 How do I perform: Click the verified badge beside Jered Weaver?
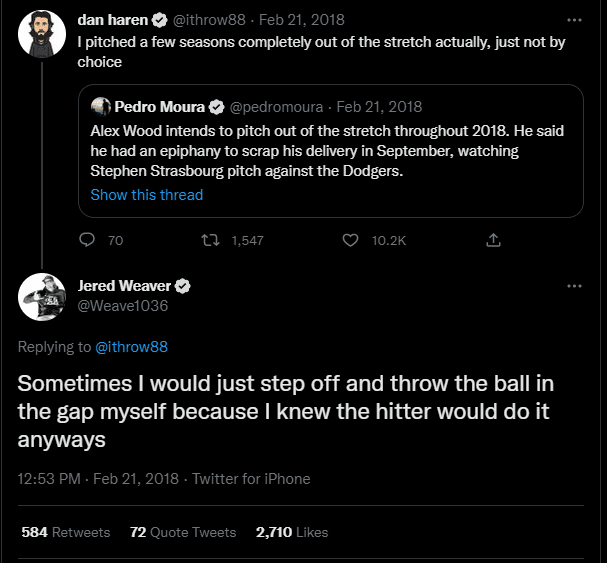point(183,286)
